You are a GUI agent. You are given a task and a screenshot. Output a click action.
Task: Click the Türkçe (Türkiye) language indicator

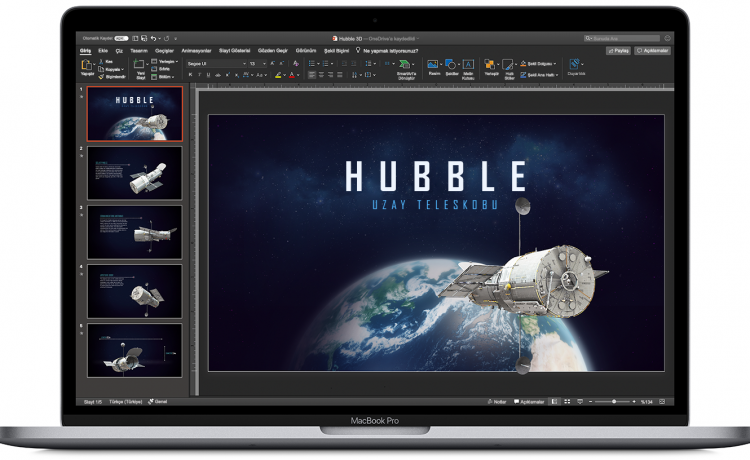point(126,402)
